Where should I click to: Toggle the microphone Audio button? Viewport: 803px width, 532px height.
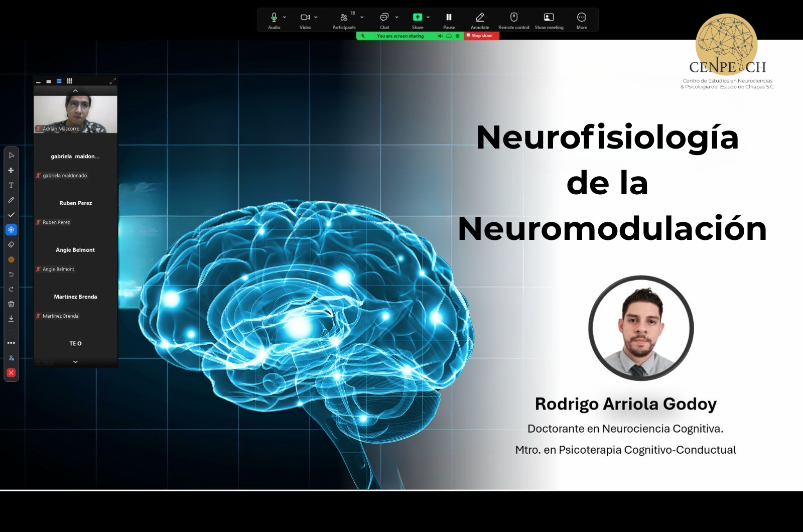274,20
